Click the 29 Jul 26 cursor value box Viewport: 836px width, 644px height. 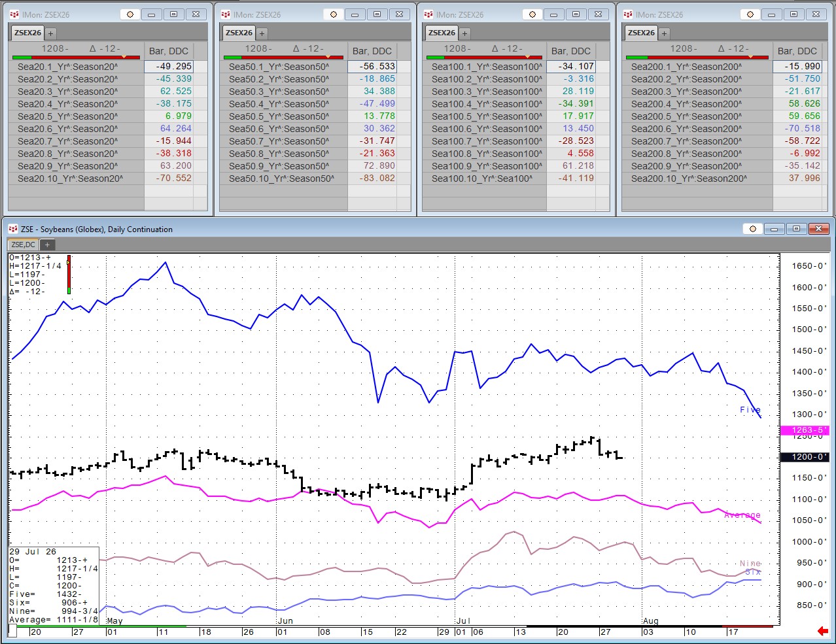[x=54, y=586]
